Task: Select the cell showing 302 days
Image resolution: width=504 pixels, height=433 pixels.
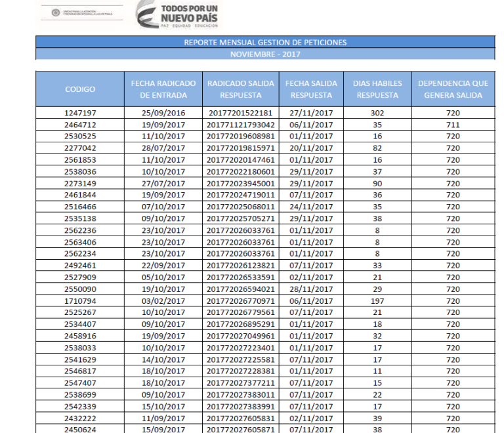Action: [x=377, y=113]
